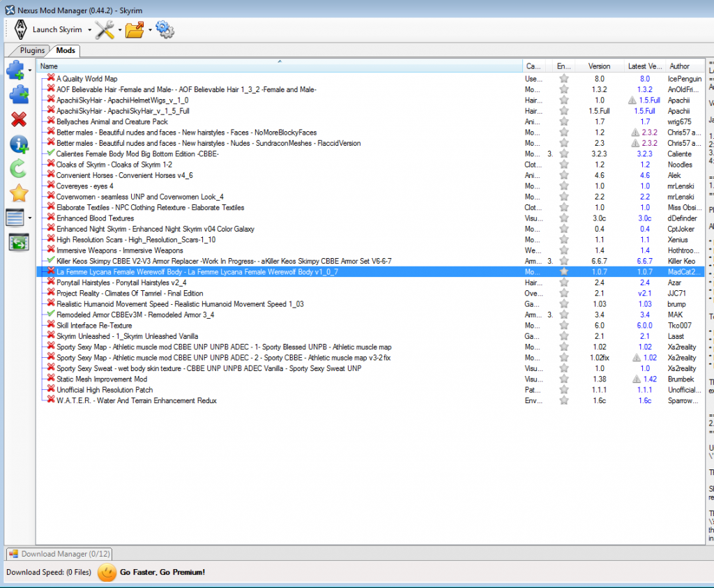Click update warning icon for Static Mesh Improvement
Viewport: 714px width, 588px height.
[637, 379]
